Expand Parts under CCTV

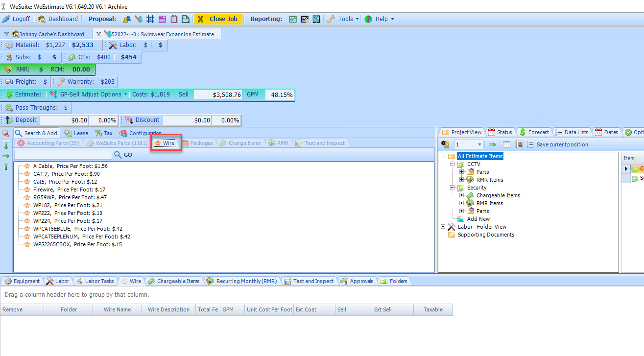click(461, 172)
